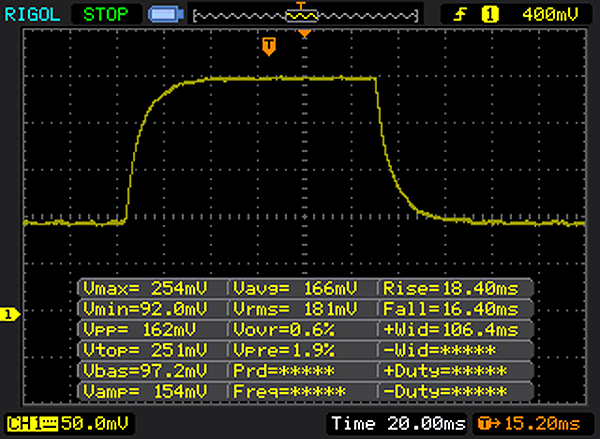Click the -Duty=***** measurement
Viewport: 600px width, 439px height.
pyautogui.click(x=445, y=391)
